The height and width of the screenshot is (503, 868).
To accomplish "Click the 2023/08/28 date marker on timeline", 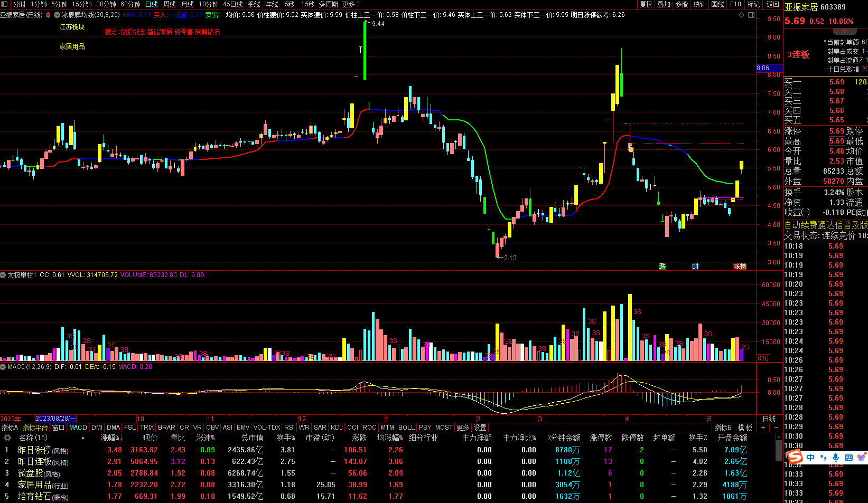I will 55,419.
